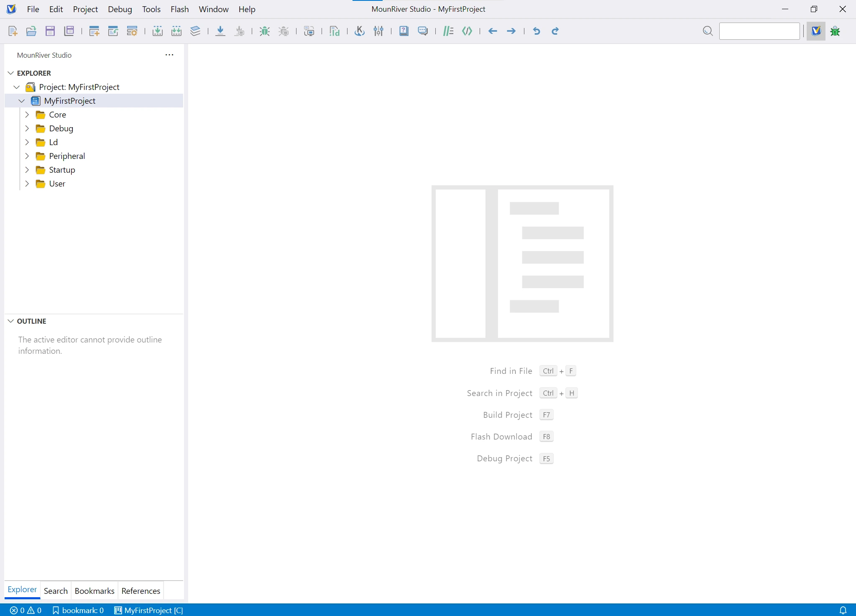Open the Edit menu
The width and height of the screenshot is (856, 616).
[56, 9]
